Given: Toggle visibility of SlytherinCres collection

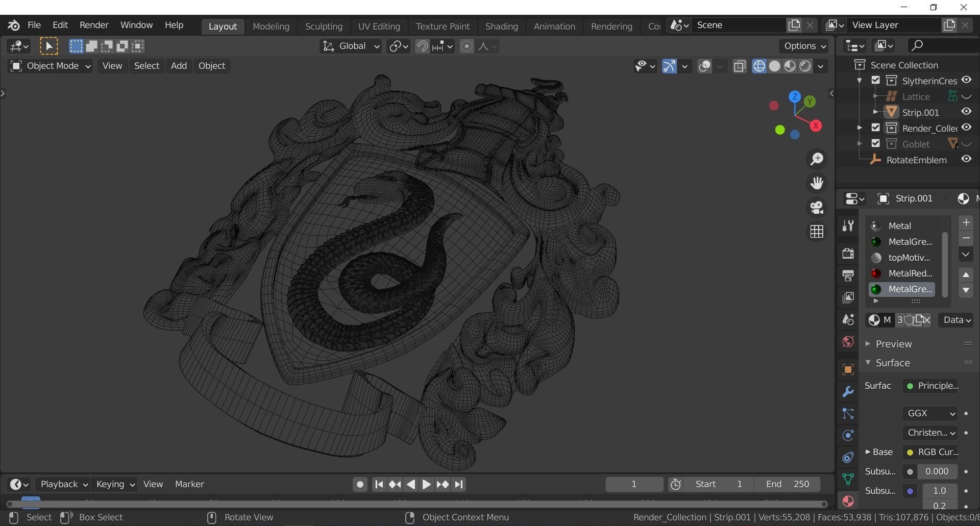Looking at the screenshot, I should 966,80.
